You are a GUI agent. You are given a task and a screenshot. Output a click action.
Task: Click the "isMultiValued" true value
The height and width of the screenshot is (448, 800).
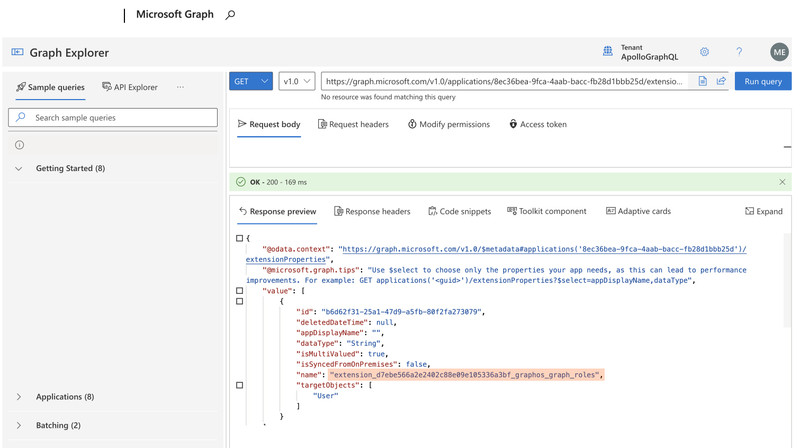tap(377, 354)
